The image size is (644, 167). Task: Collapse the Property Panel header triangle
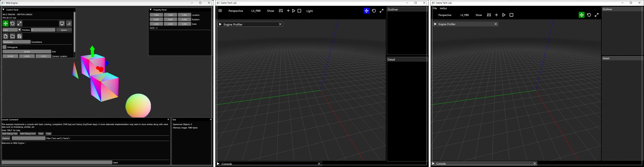tap(151, 10)
